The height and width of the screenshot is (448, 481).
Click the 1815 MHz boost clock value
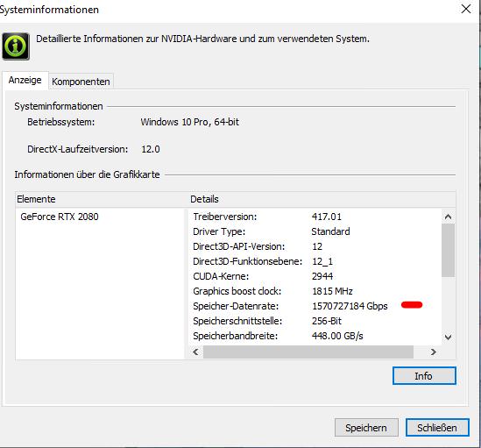point(332,291)
